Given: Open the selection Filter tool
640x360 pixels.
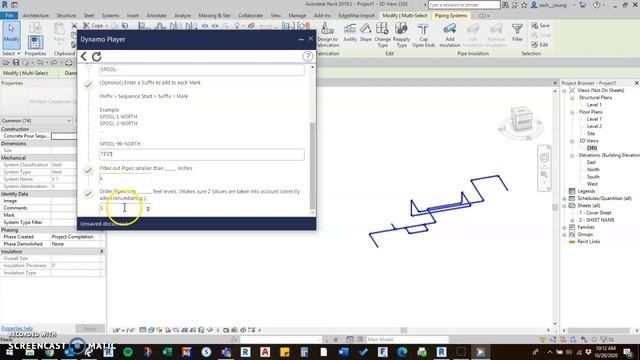Looking at the screenshot, I should (x=517, y=33).
